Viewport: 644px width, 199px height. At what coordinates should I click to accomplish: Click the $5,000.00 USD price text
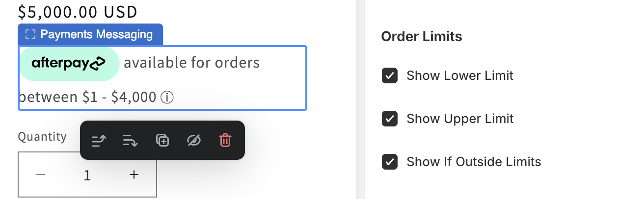pos(78,11)
